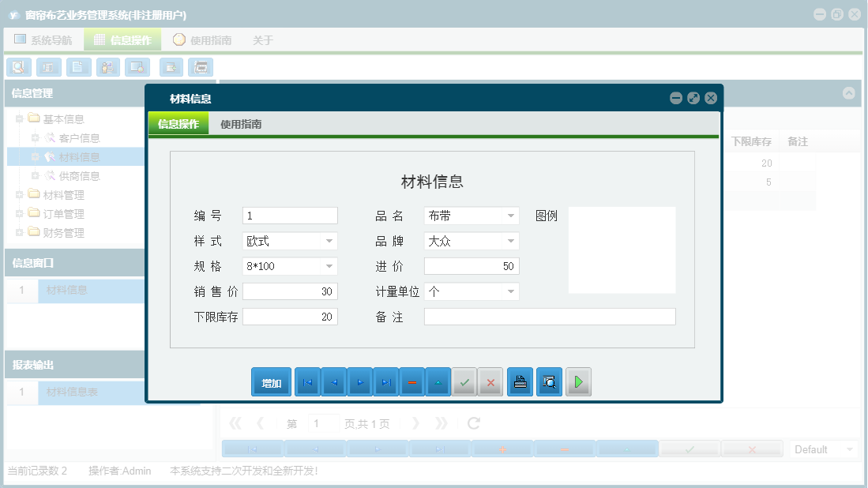Select 材料信息 in the tree
868x488 pixels.
click(79, 157)
